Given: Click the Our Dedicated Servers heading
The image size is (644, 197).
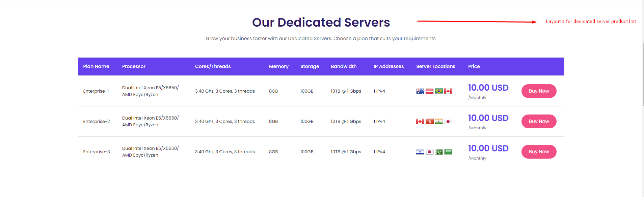Looking at the screenshot, I should tap(321, 23).
